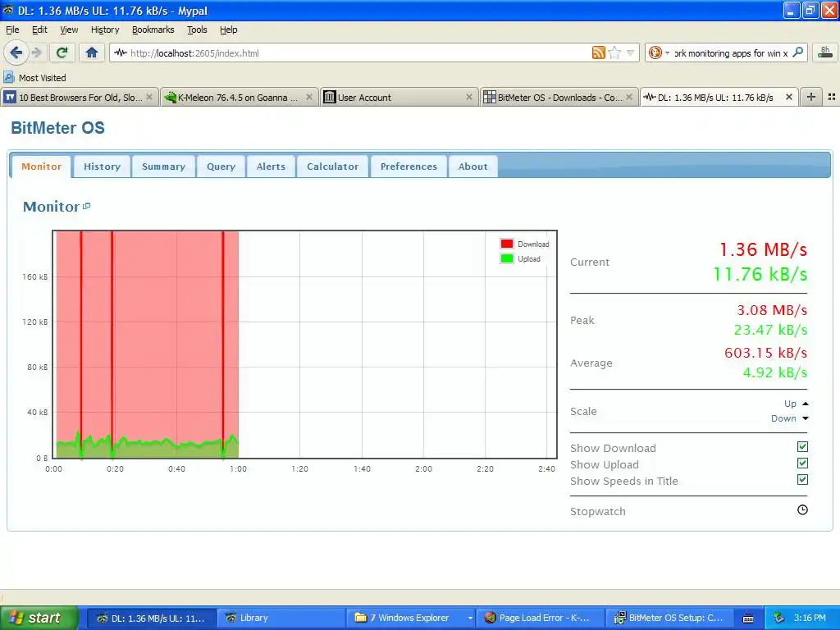Viewport: 840px width, 630px height.
Task: Open the History menu
Action: (x=105, y=30)
